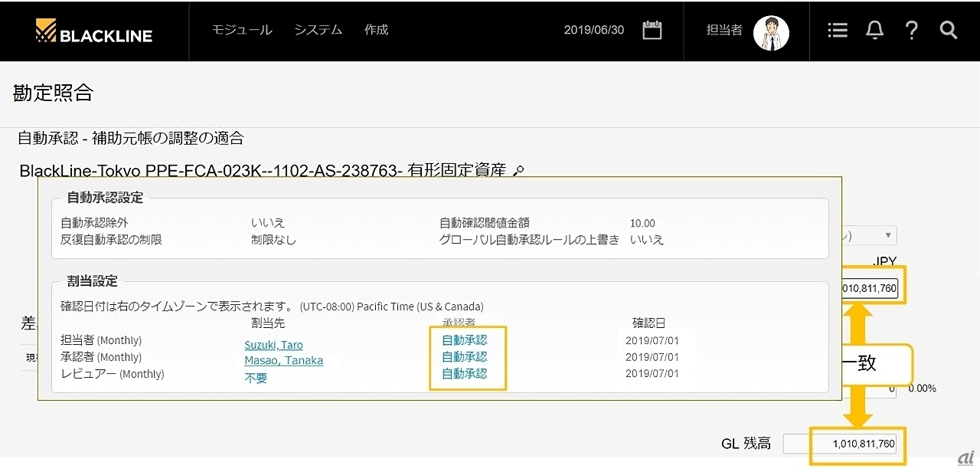
Task: Select the BlackLine-Tokyo account name
Action: [x=264, y=171]
